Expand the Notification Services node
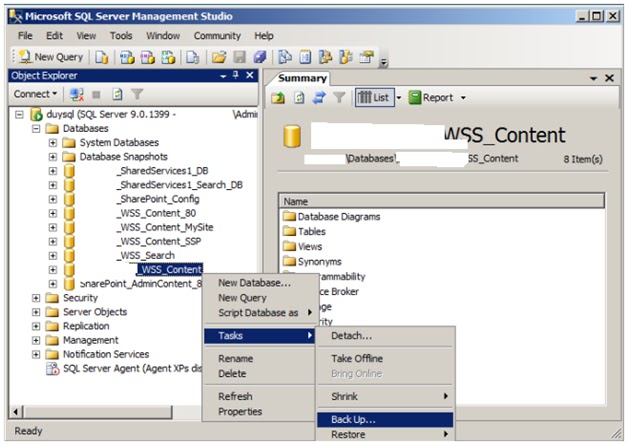Screen dimensions: 628x445 [x=36, y=354]
